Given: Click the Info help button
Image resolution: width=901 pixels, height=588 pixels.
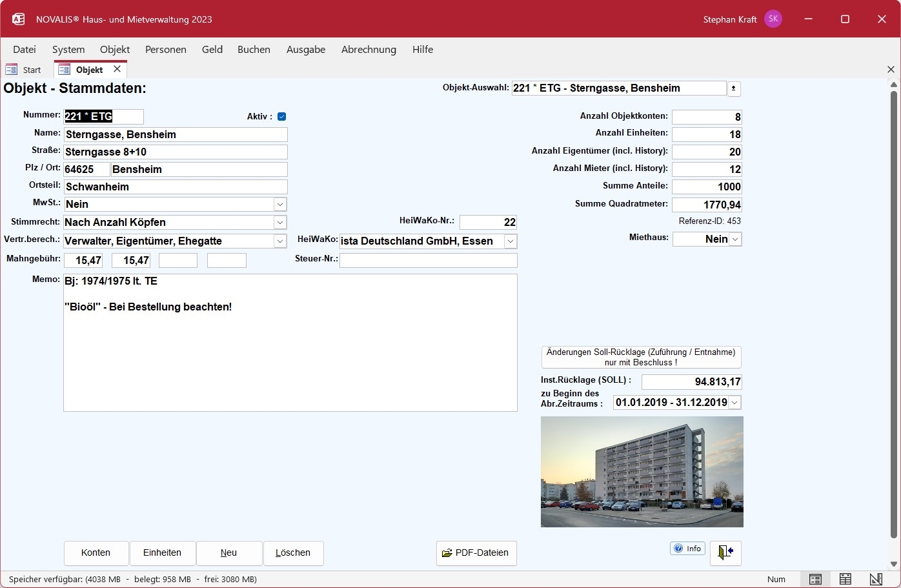Looking at the screenshot, I should [x=687, y=549].
